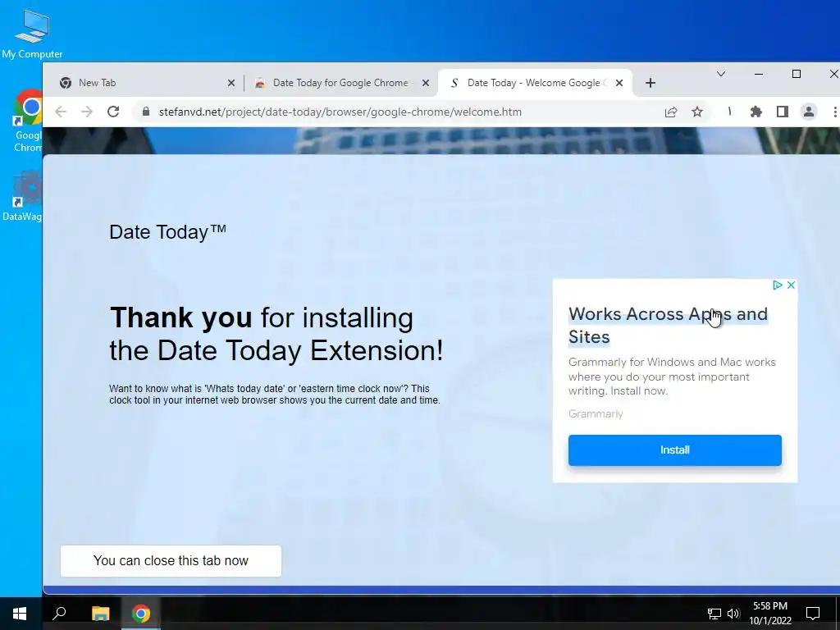Switch to the New Tab tab
The image size is (840, 630).
point(148,83)
